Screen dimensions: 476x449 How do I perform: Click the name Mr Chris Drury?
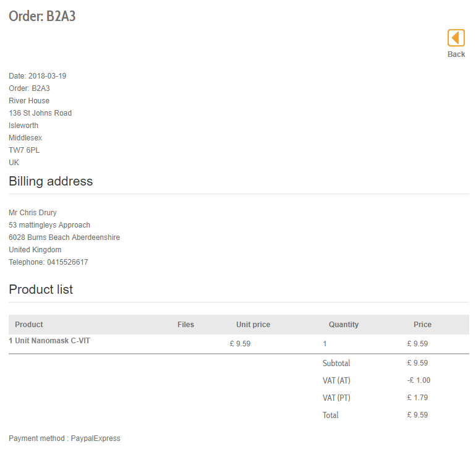tap(33, 213)
